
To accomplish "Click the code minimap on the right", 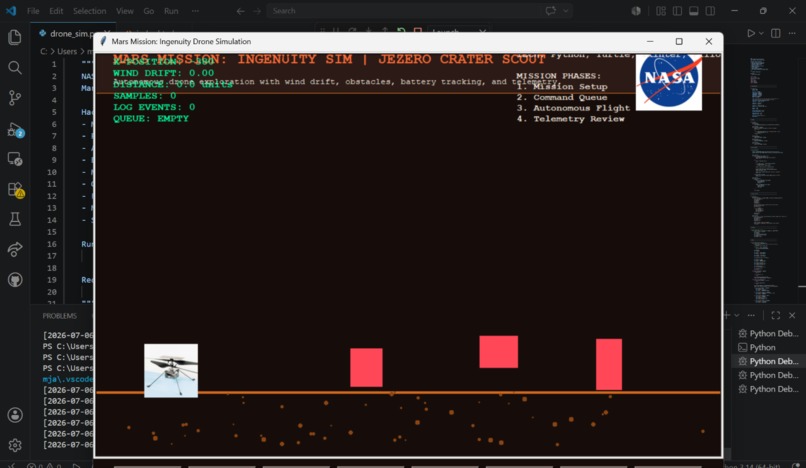I will (x=768, y=180).
